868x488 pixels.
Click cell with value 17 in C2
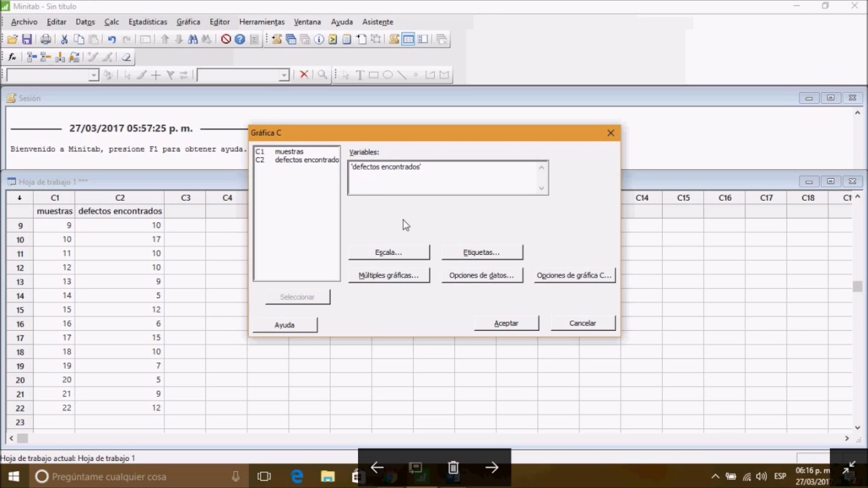point(119,239)
